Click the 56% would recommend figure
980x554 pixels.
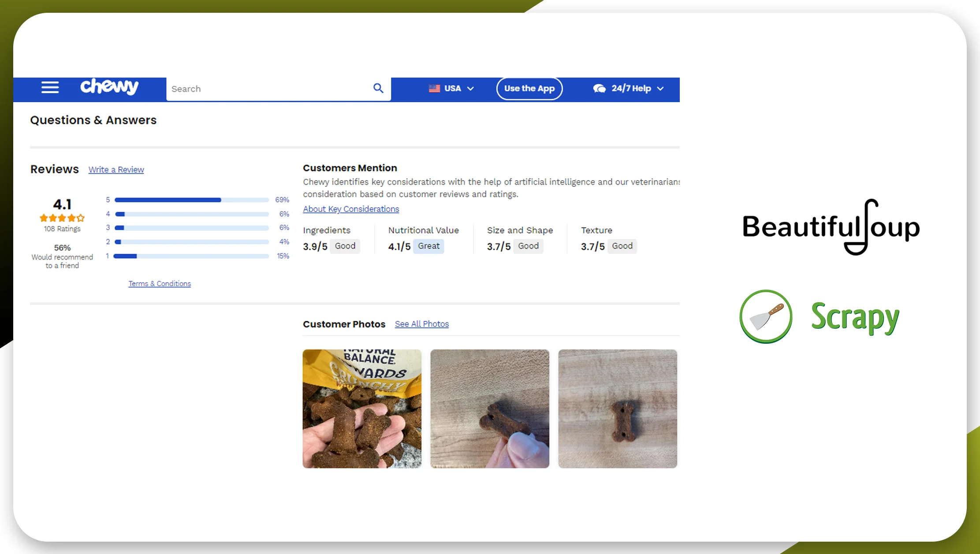pos(62,248)
